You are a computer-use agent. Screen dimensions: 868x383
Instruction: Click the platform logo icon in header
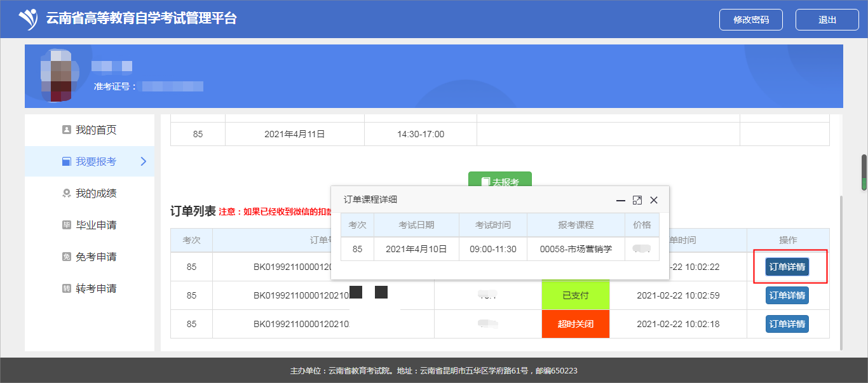tap(29, 19)
